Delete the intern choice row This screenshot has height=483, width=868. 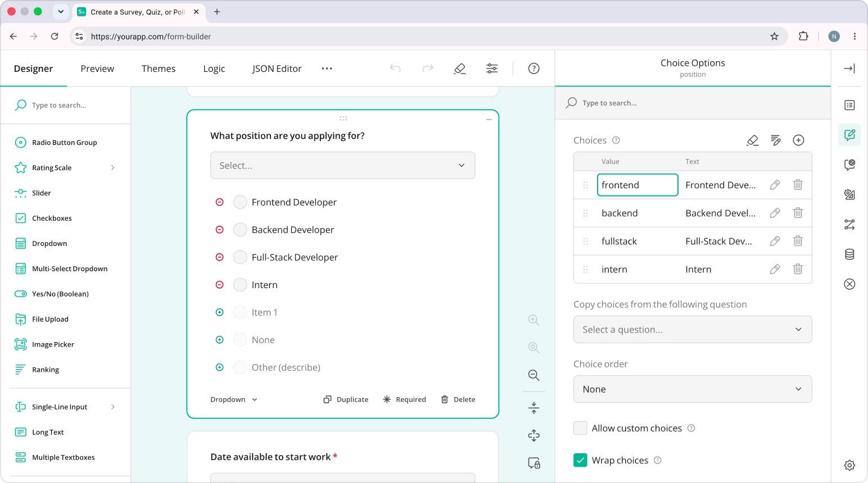point(798,269)
